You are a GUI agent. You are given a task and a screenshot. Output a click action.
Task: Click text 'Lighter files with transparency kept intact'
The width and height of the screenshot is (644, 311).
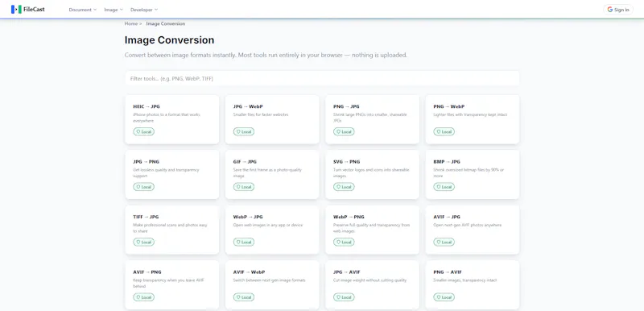point(470,114)
